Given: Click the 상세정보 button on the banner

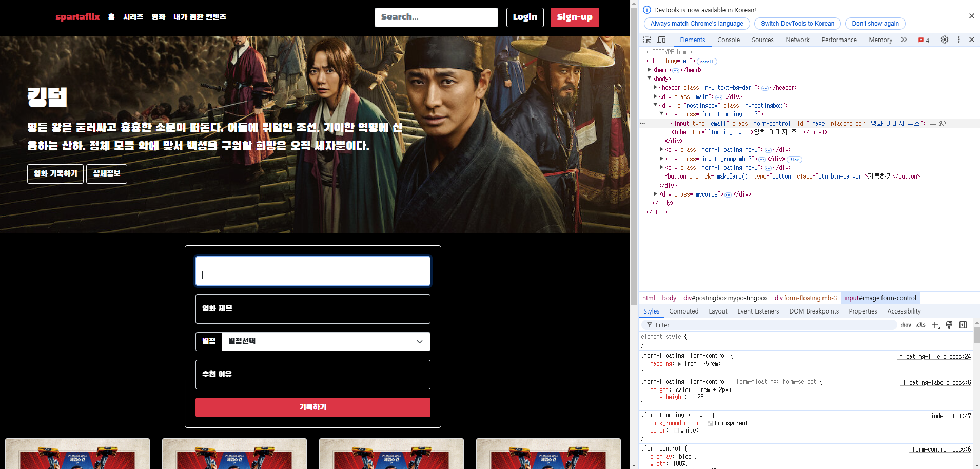Looking at the screenshot, I should [107, 173].
